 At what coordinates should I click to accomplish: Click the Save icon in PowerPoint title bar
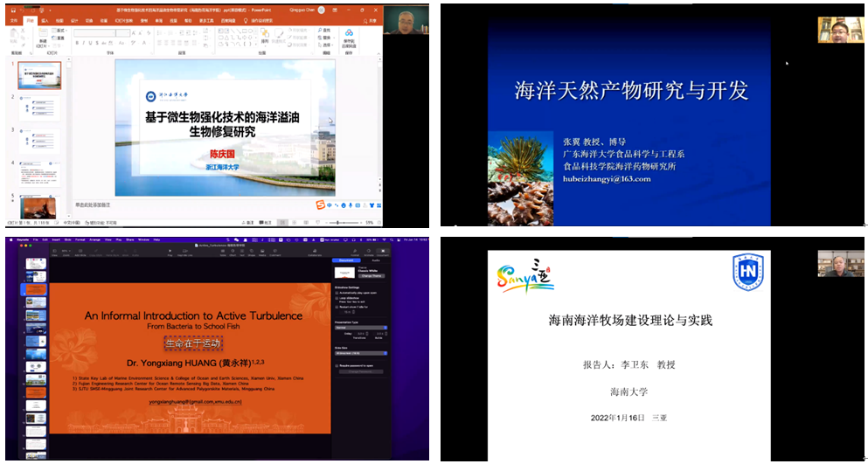pos(11,10)
